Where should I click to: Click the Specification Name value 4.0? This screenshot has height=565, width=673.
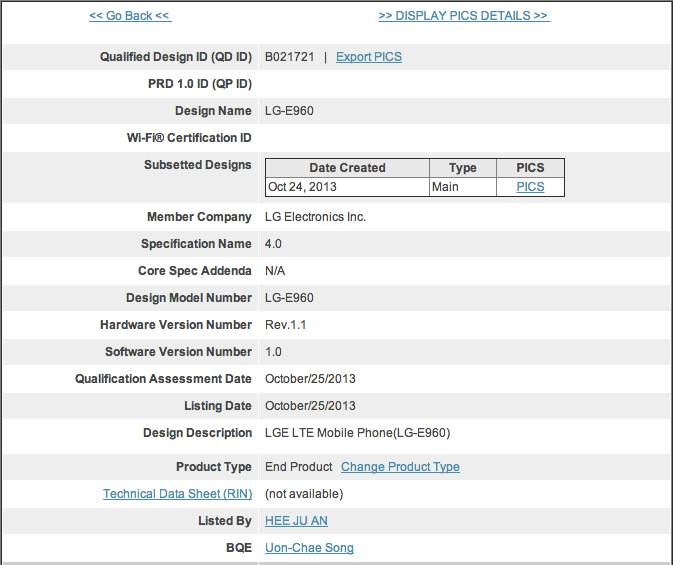[273, 244]
